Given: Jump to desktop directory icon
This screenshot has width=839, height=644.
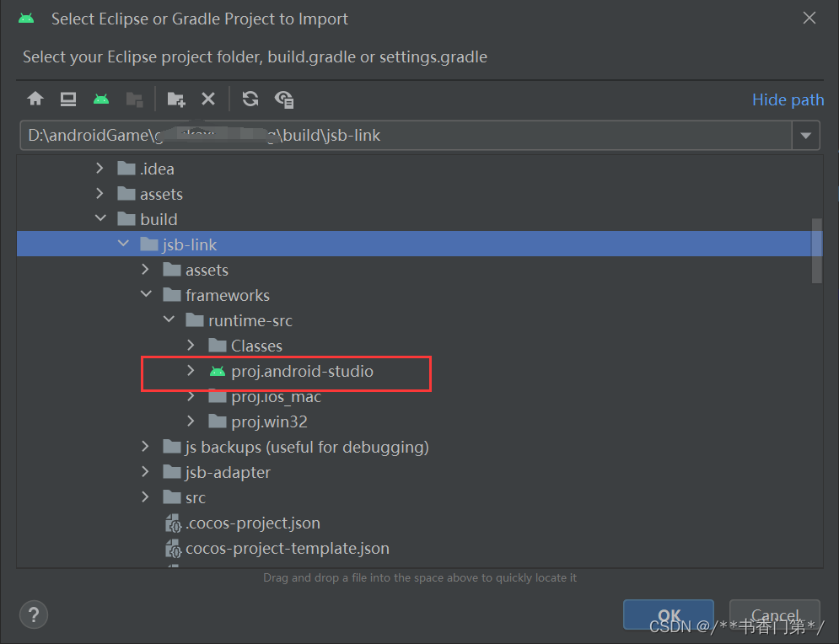Looking at the screenshot, I should (68, 99).
